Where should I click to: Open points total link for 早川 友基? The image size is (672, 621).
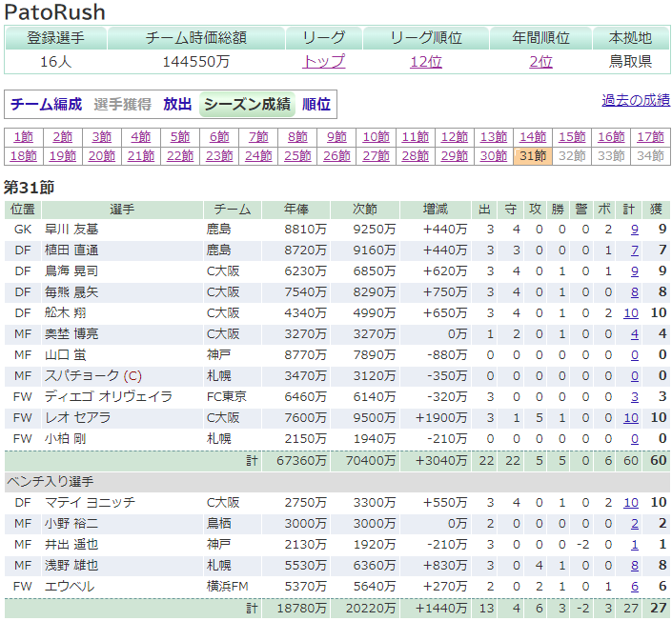tap(634, 230)
